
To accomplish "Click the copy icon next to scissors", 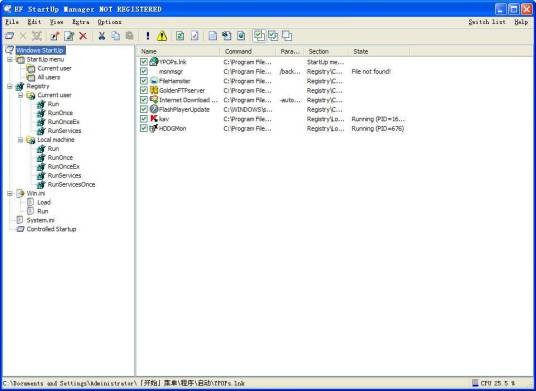I will 116,36.
